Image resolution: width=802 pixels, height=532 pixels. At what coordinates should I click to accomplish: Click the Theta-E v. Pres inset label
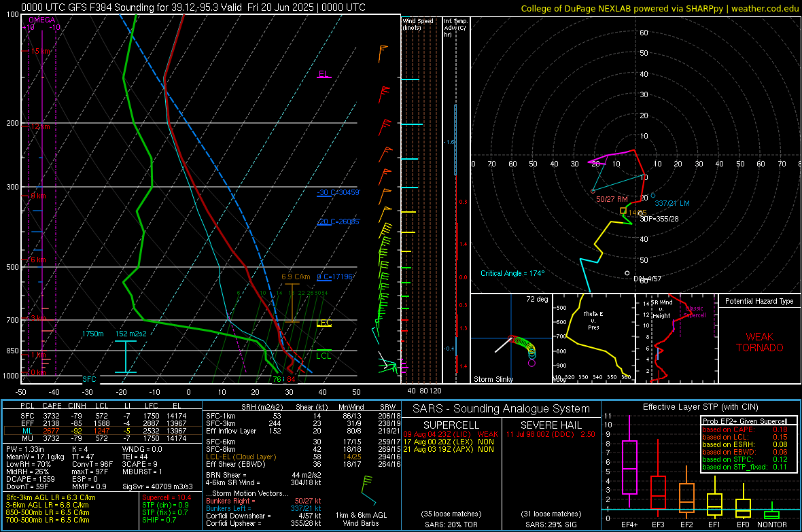point(593,320)
